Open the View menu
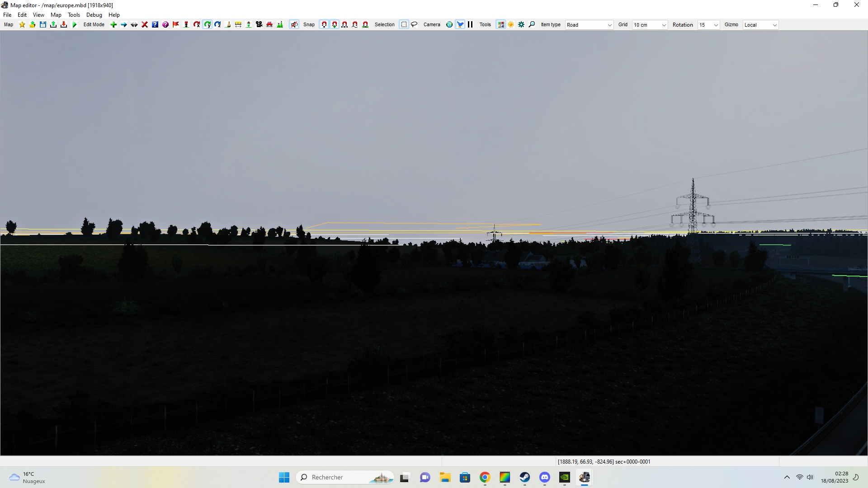 (38, 15)
